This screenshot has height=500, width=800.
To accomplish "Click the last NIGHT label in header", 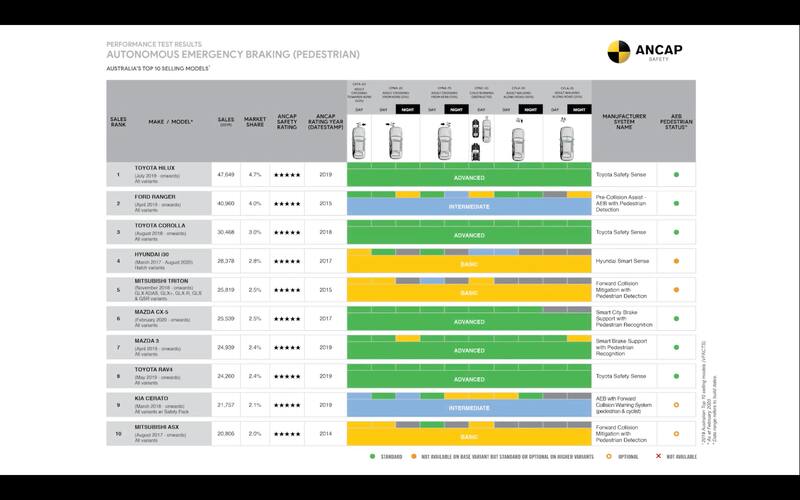I will (x=577, y=110).
